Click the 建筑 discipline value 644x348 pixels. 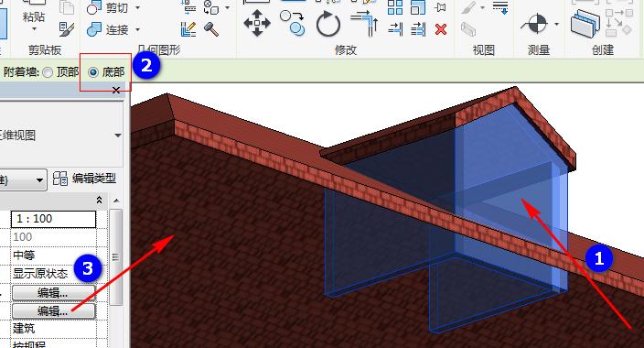24,328
